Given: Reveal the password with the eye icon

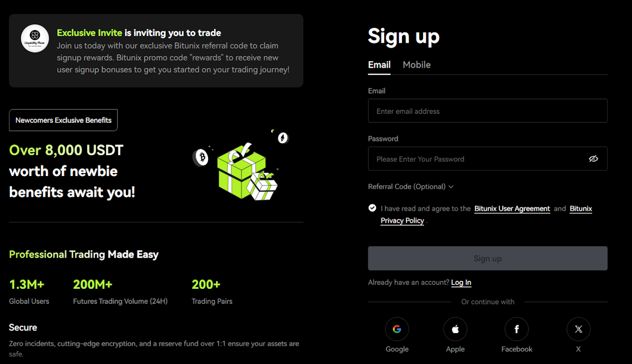Looking at the screenshot, I should (x=593, y=159).
